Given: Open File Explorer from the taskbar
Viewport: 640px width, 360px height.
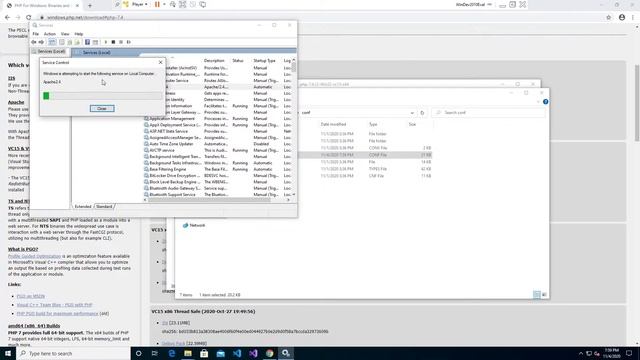Looking at the screenshot, I should tap(188, 353).
